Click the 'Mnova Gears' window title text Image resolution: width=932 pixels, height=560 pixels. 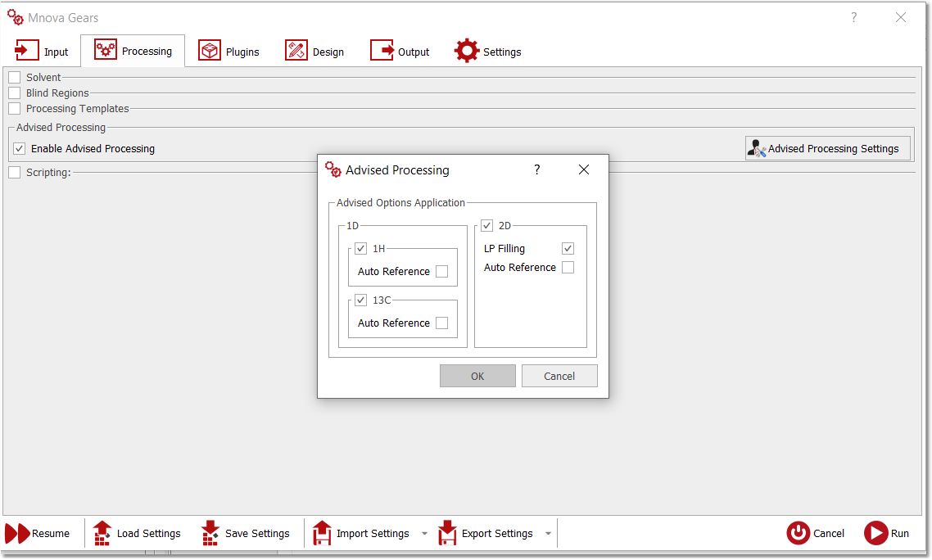[63, 18]
